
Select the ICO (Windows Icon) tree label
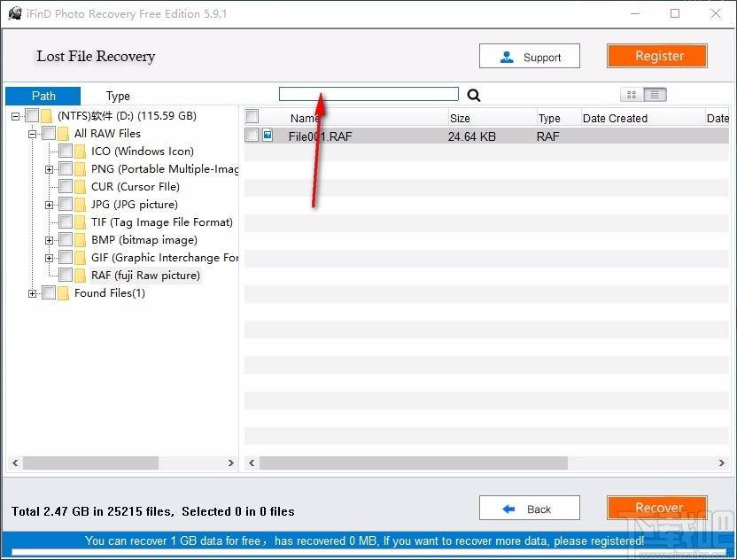click(143, 152)
